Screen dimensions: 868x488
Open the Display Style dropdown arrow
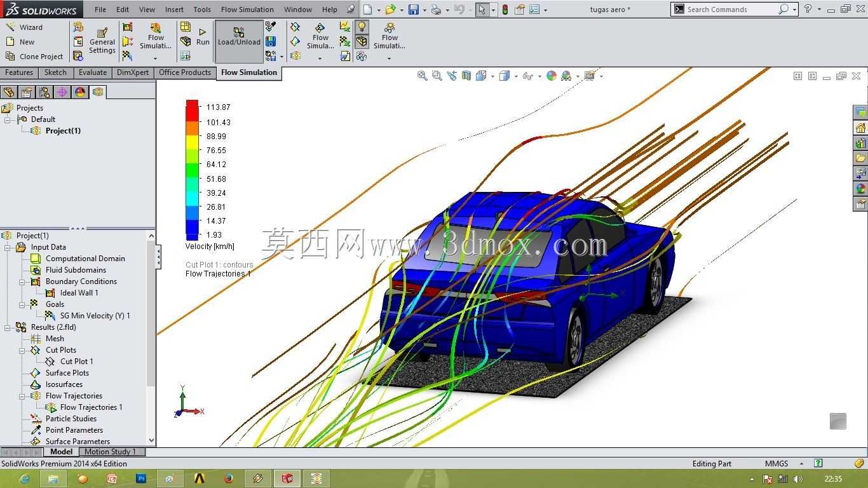coord(516,76)
